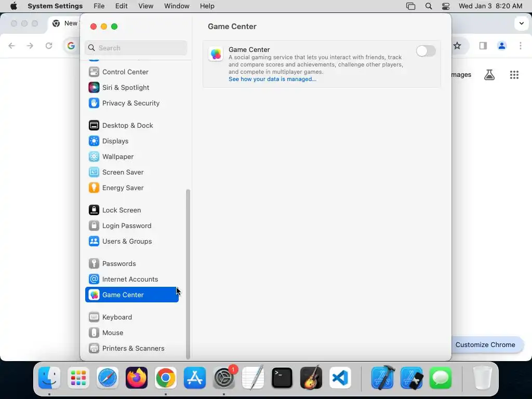Open Desktop & Dock settings

(132, 126)
